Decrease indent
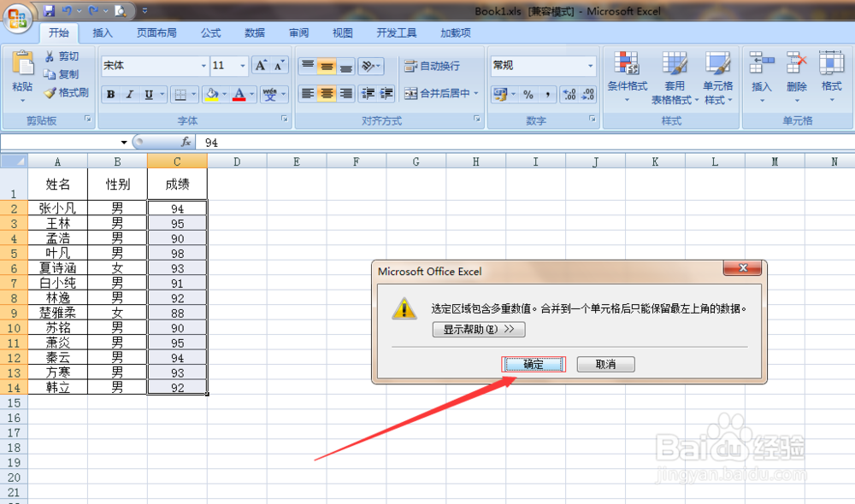This screenshot has width=855, height=504. [368, 94]
